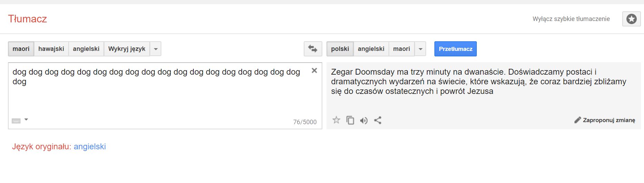
Task: Copy the translation using copy icon
Action: point(350,120)
